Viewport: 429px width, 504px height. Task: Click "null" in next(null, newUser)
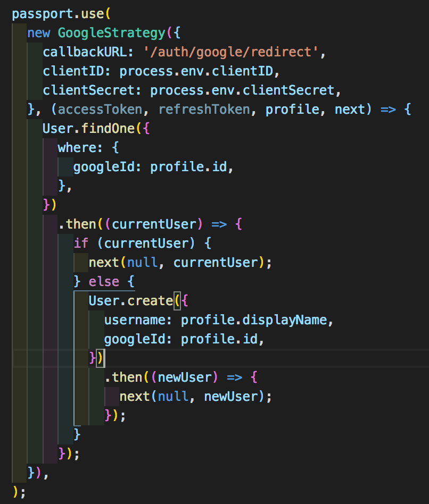pos(173,397)
